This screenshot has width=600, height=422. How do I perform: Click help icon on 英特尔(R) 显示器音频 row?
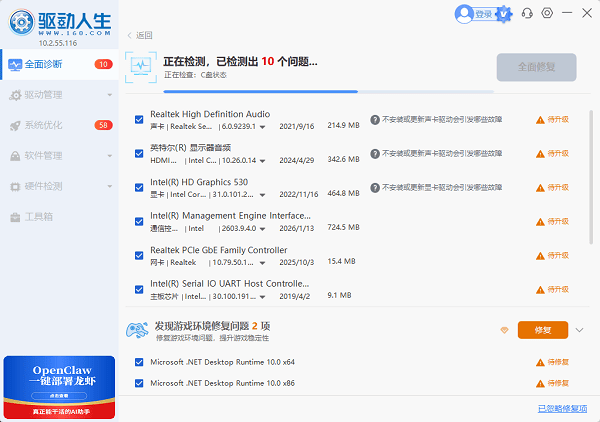pos(375,154)
